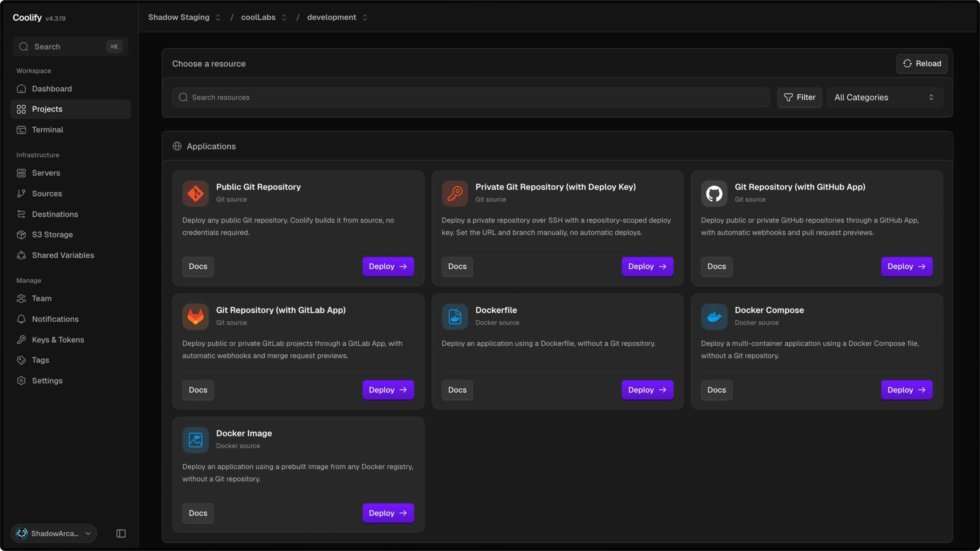Image resolution: width=980 pixels, height=551 pixels.
Task: Click the magnifier icon in Search resources
Action: pyautogui.click(x=183, y=97)
